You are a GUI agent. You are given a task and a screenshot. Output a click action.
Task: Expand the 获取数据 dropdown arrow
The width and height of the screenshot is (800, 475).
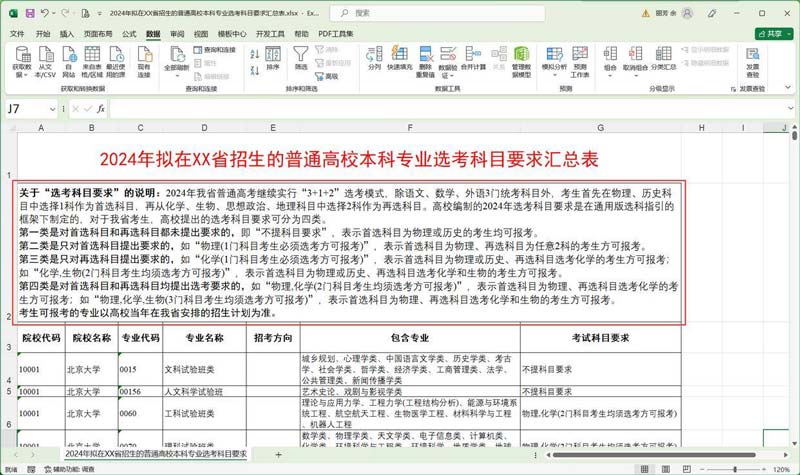(27, 75)
